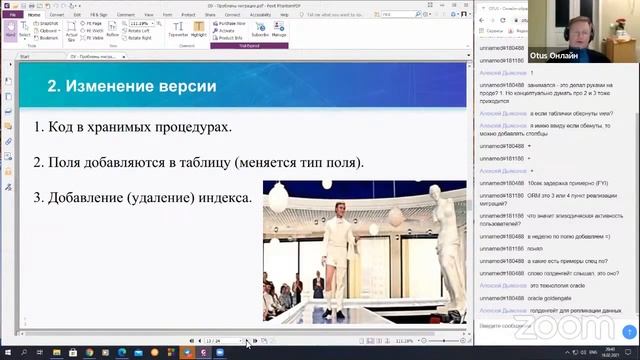The image size is (640, 360).
Task: Open the security lock side panel
Action: click(x=9, y=172)
